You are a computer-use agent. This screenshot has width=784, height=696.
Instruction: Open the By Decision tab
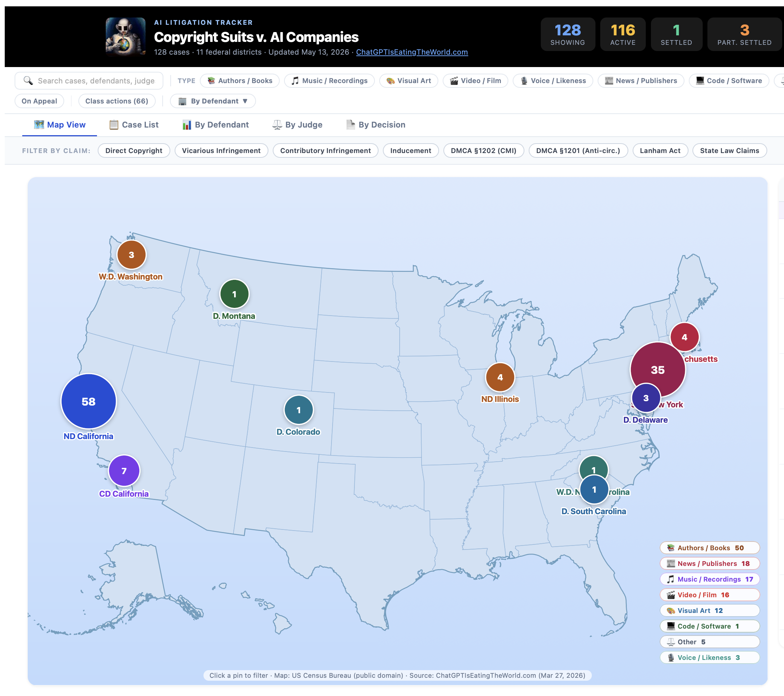click(376, 125)
